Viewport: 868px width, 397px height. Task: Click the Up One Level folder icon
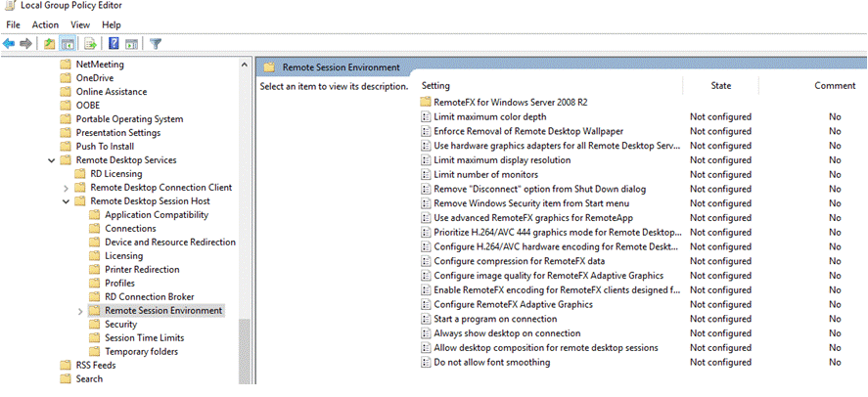[x=49, y=44]
